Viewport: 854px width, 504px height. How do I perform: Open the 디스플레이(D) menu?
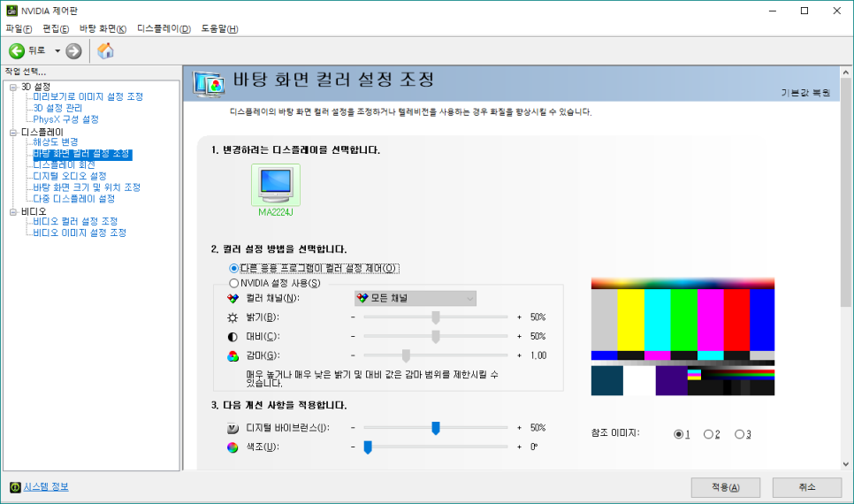(x=164, y=29)
